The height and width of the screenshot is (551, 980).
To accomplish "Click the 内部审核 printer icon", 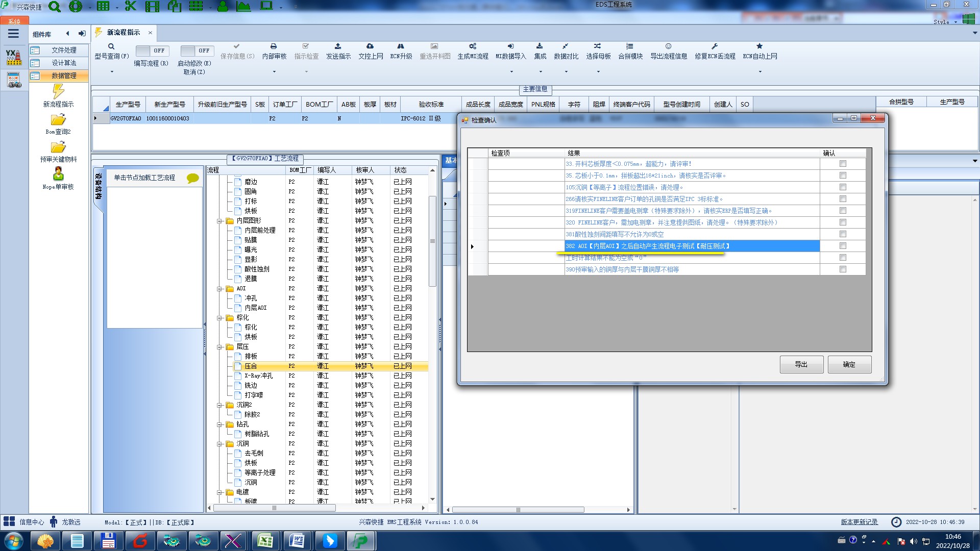I will (x=274, y=46).
